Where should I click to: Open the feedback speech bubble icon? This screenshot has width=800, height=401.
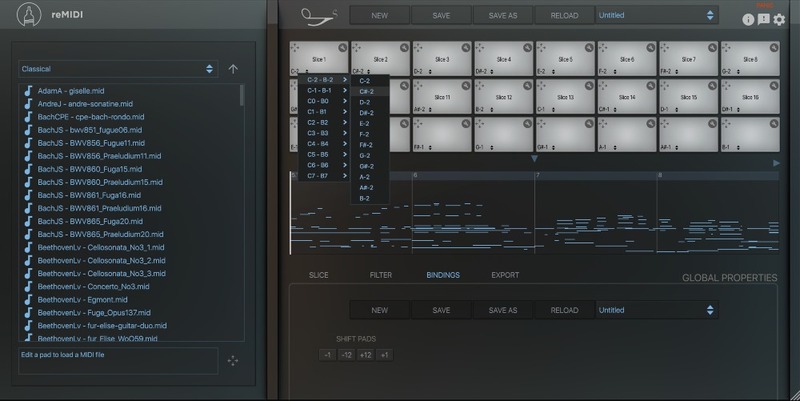coord(763,19)
